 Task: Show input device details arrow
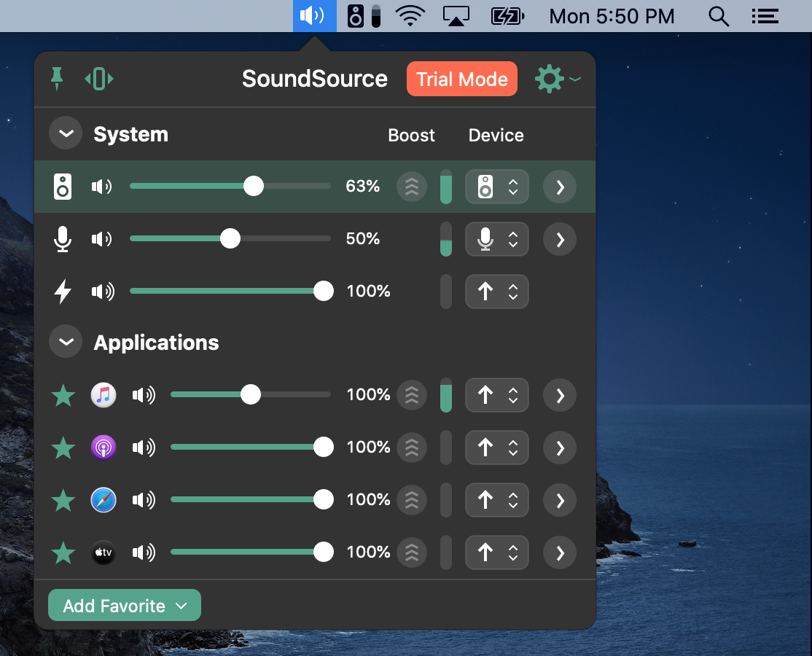click(560, 240)
